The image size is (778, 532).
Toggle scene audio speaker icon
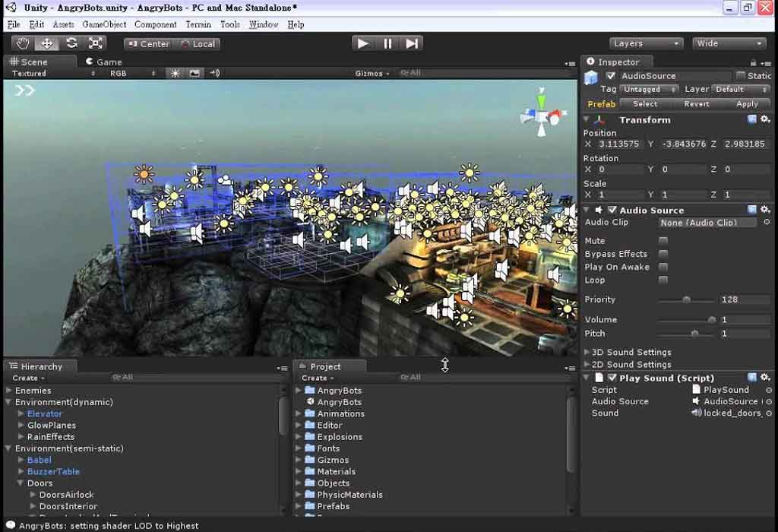[215, 73]
